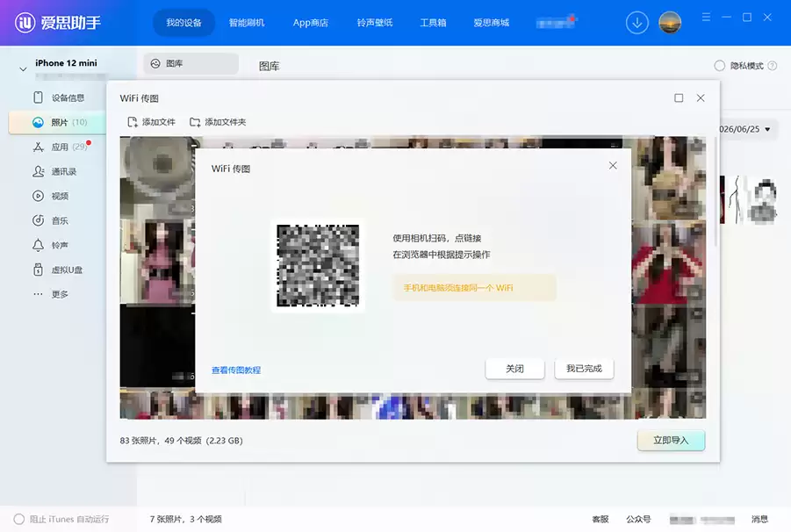This screenshot has height=532, width=791.
Task: Select 设备信息 in the sidebar
Action: point(59,97)
